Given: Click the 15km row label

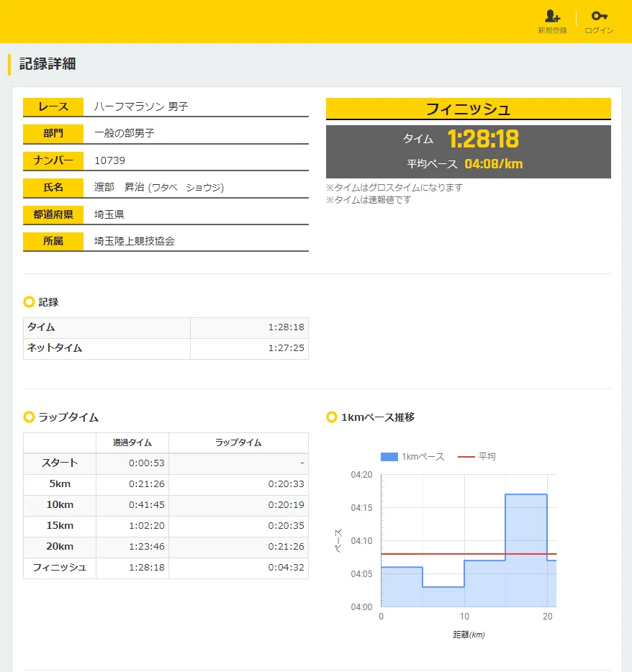Looking at the screenshot, I should (60, 526).
